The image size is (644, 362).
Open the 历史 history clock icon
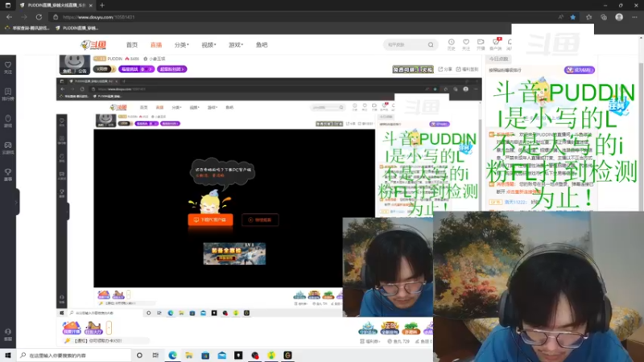[451, 44]
